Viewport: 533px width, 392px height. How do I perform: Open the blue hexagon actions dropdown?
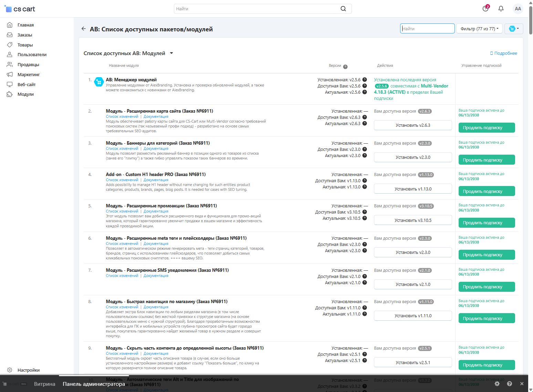[514, 29]
